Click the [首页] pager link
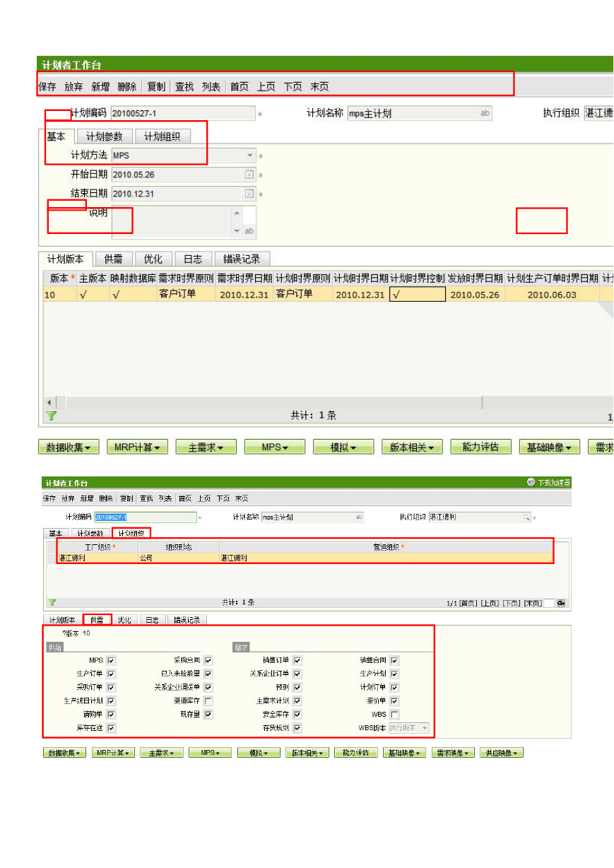This screenshot has width=614, height=868. (x=469, y=603)
